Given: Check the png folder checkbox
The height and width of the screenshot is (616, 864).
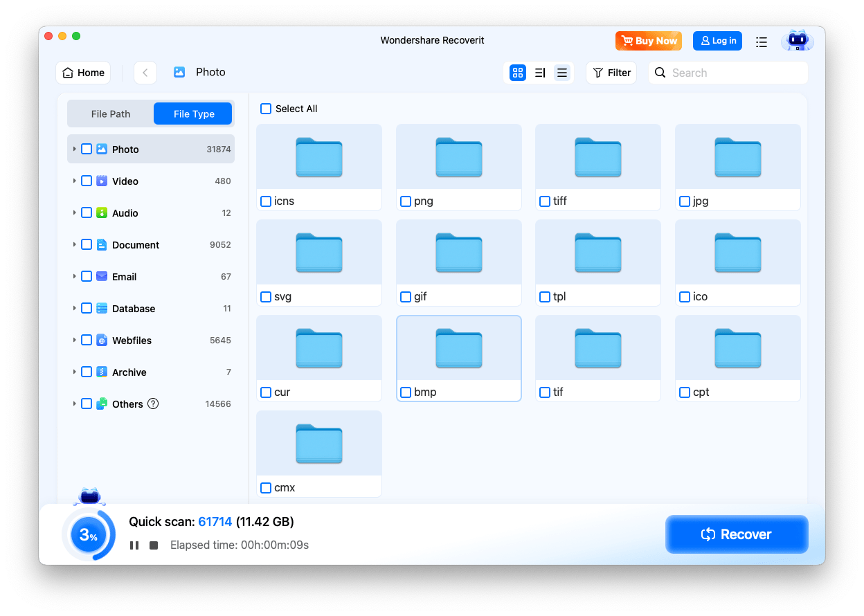Looking at the screenshot, I should (406, 201).
